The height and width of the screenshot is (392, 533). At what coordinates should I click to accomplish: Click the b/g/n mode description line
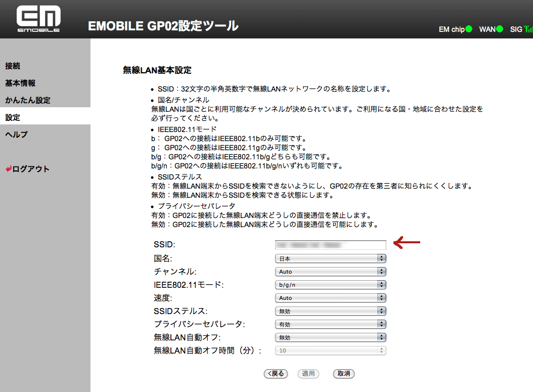click(247, 165)
